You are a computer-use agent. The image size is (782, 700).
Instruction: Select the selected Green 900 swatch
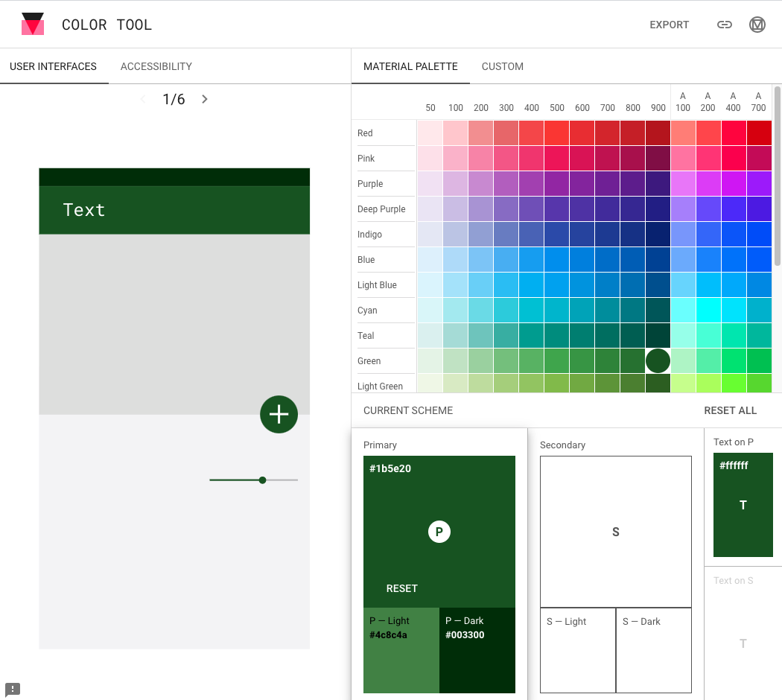tap(658, 361)
